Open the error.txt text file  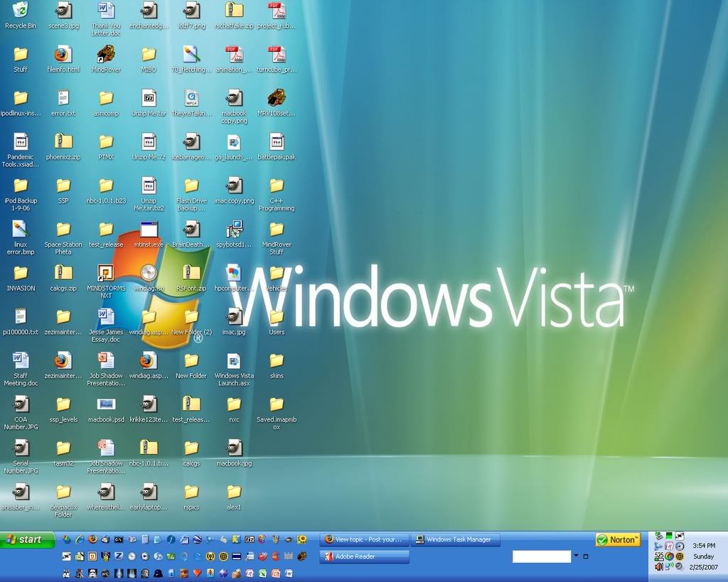(x=63, y=103)
